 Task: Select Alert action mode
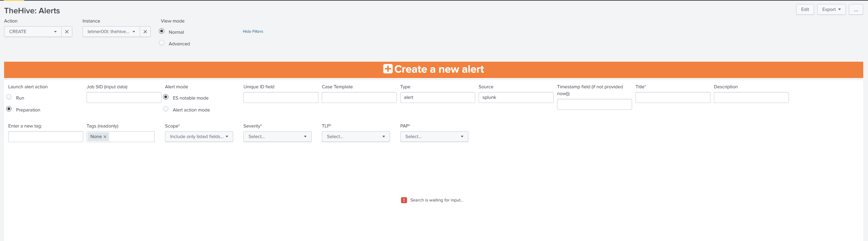pyautogui.click(x=166, y=109)
